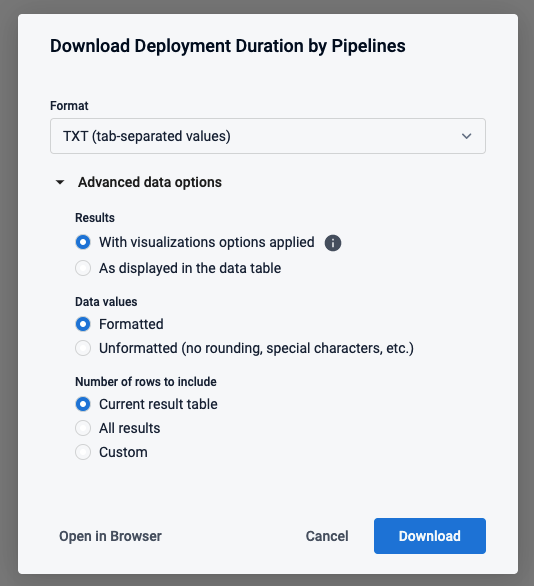This screenshot has height=586, width=534.
Task: Select With visualizations options applied radio
Action: (x=83, y=242)
